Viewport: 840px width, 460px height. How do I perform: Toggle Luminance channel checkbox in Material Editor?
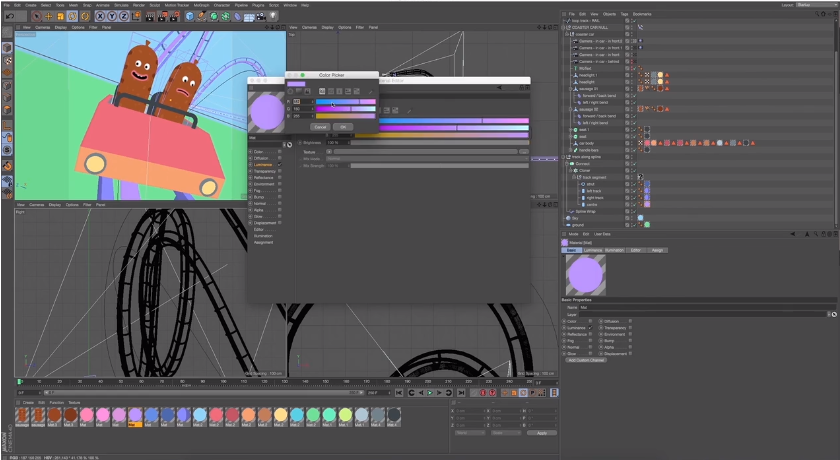coord(280,164)
